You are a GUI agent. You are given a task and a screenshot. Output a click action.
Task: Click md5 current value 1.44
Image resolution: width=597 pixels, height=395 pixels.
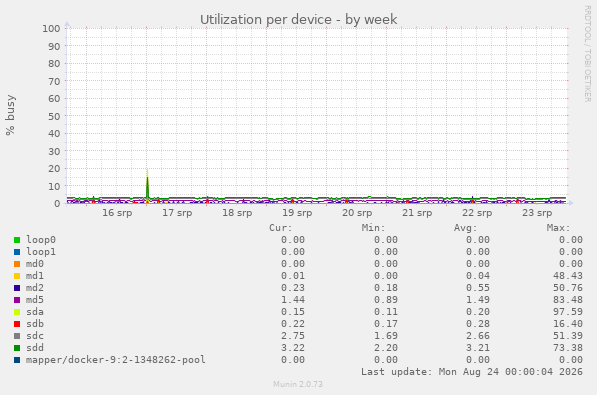(x=293, y=300)
